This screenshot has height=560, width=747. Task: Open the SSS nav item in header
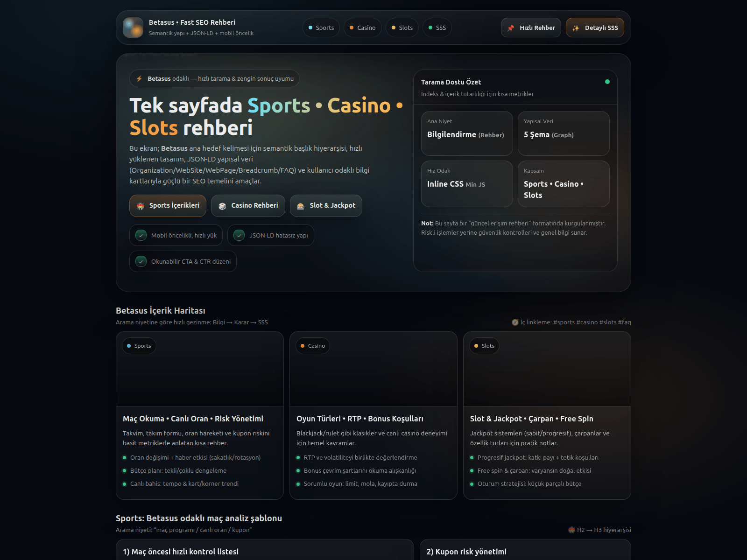(437, 28)
